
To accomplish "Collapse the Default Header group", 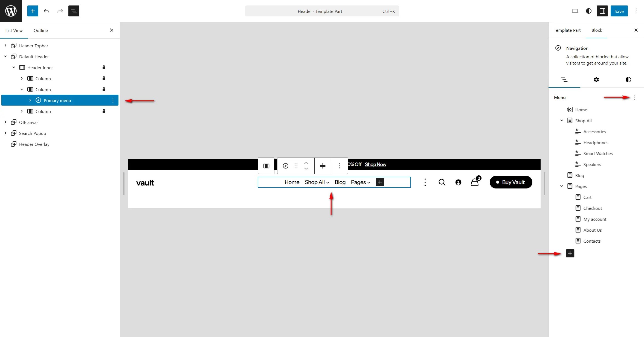I will [5, 57].
